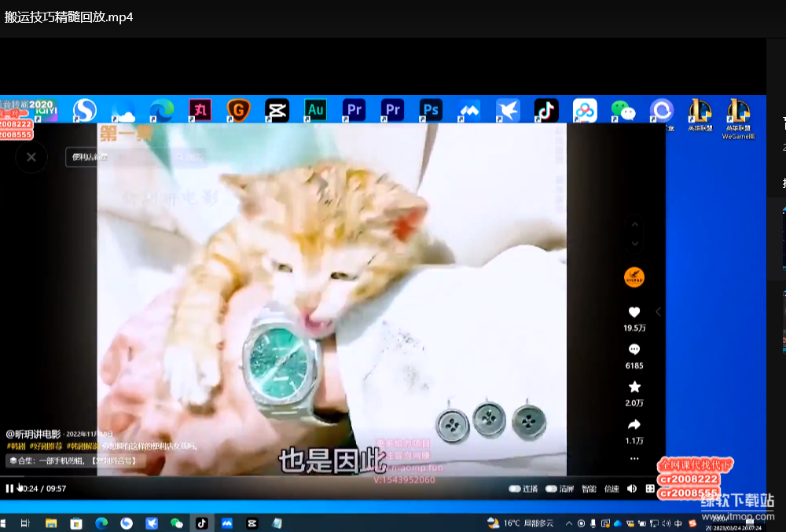Viewport: 786px width, 532px height.
Task: Launch the second Premiere Pro desktop shortcut
Action: point(392,110)
